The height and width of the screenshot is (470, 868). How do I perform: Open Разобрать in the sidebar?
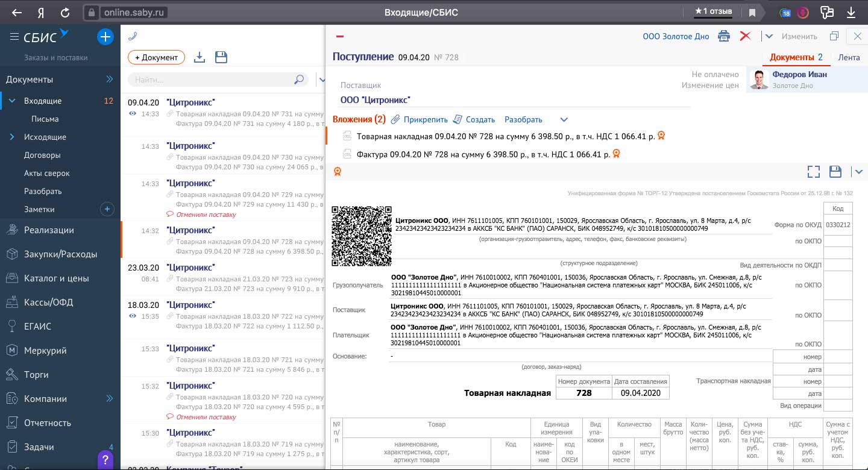43,191
